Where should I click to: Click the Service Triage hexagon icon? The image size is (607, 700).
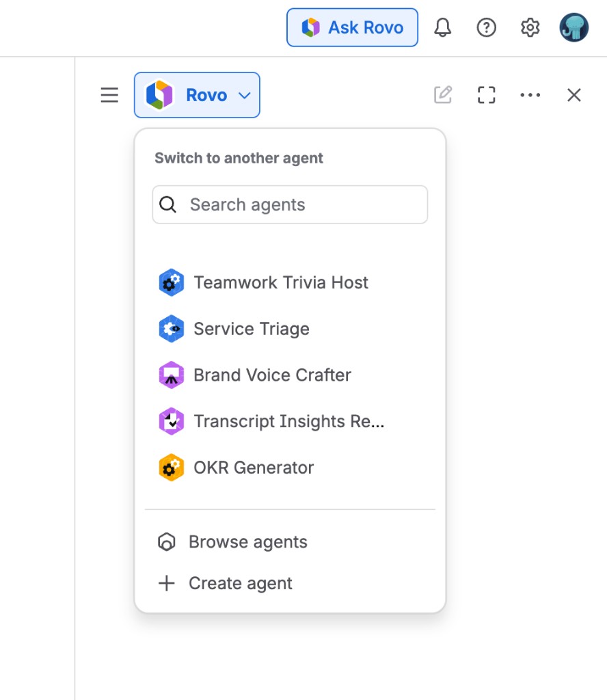pos(172,329)
